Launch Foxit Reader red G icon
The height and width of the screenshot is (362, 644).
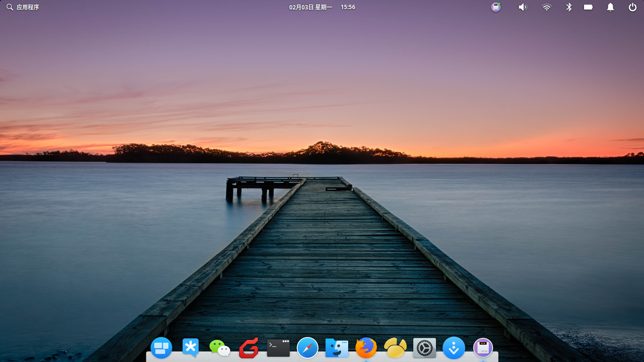(x=249, y=349)
